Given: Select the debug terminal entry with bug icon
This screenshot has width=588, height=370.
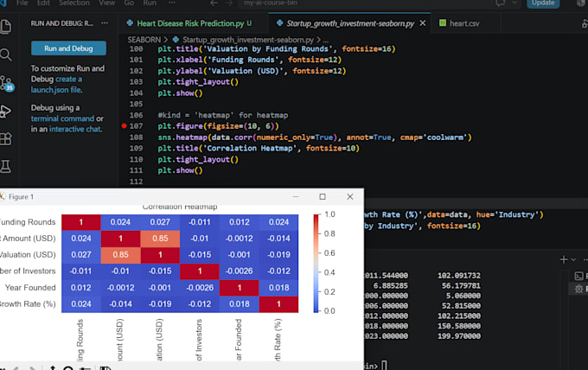Looking at the screenshot, I should coord(579,289).
